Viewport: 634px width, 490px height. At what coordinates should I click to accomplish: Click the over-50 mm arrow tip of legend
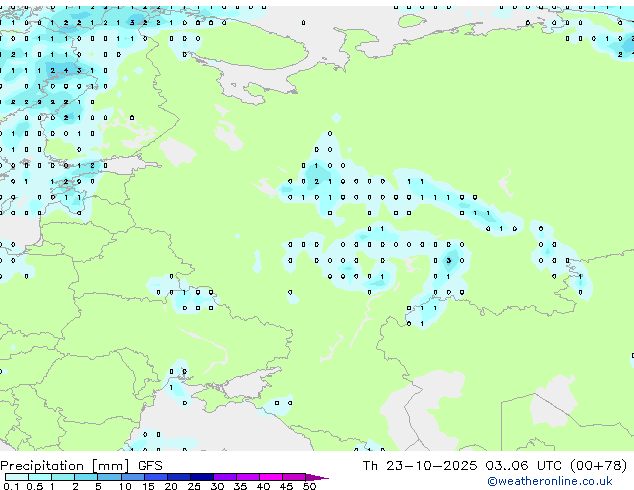[x=317, y=478]
